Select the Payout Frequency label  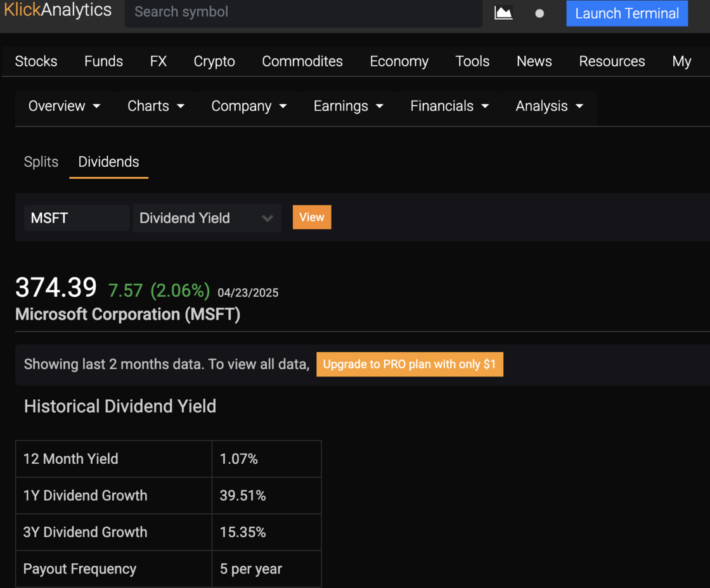coord(80,568)
